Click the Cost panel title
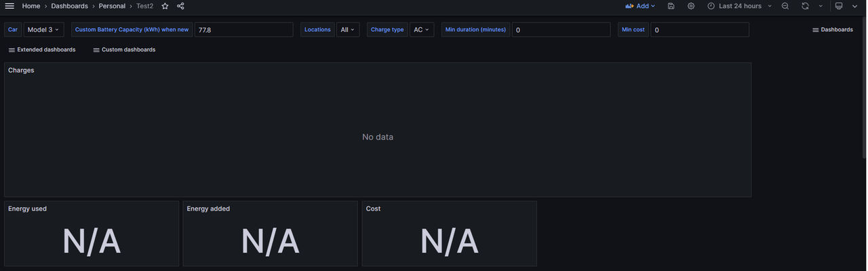The image size is (868, 271). click(x=373, y=209)
